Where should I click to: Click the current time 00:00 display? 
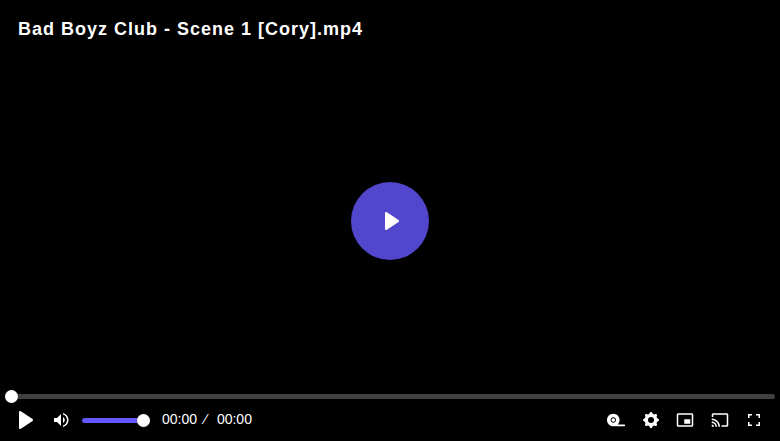180,420
